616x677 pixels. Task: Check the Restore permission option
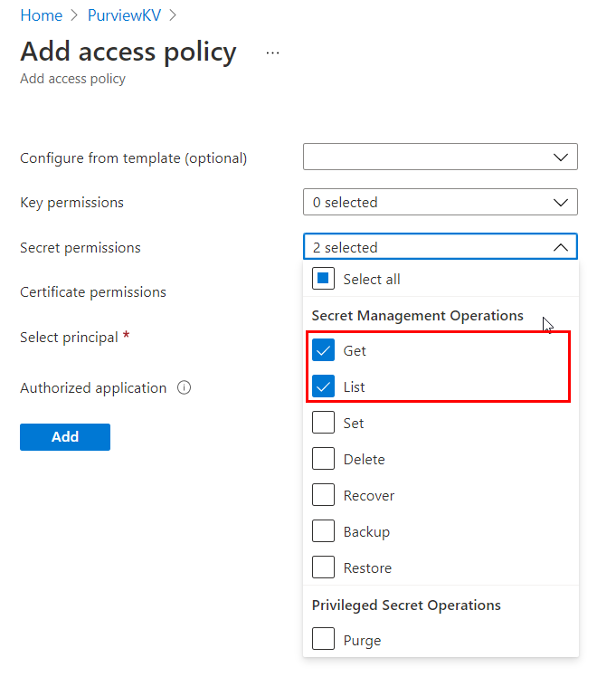[x=324, y=567]
